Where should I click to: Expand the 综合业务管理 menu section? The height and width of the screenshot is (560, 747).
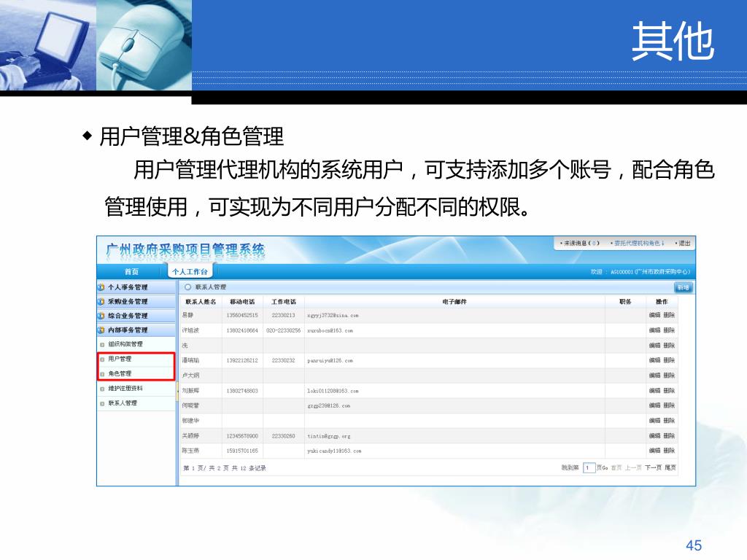(136, 316)
